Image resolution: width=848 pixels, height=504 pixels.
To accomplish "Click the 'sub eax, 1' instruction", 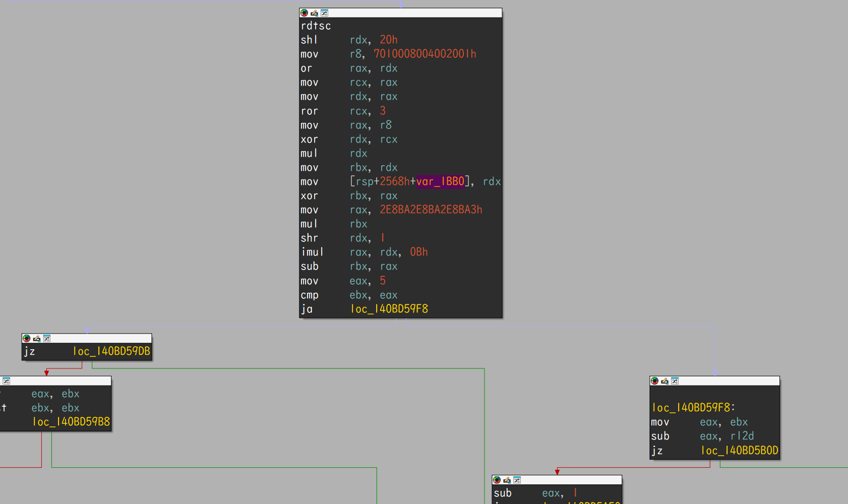I will tap(535, 493).
